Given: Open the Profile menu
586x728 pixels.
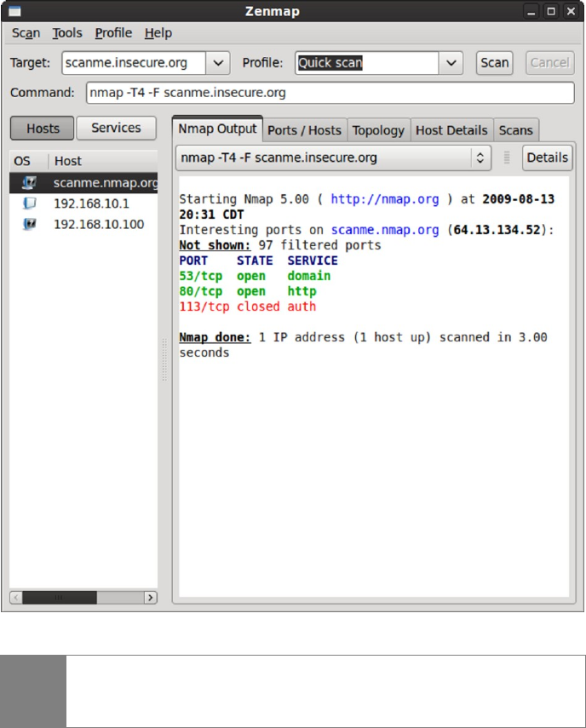Looking at the screenshot, I should click(113, 33).
